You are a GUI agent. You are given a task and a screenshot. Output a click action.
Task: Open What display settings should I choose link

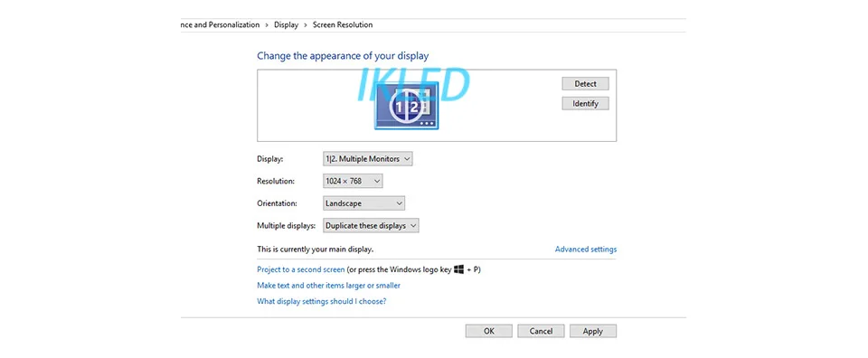coord(321,302)
